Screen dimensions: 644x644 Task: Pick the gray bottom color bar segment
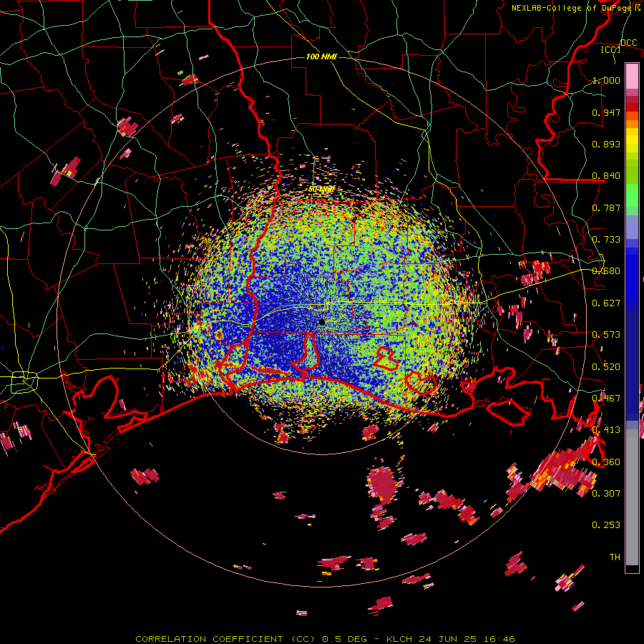pyautogui.click(x=632, y=498)
